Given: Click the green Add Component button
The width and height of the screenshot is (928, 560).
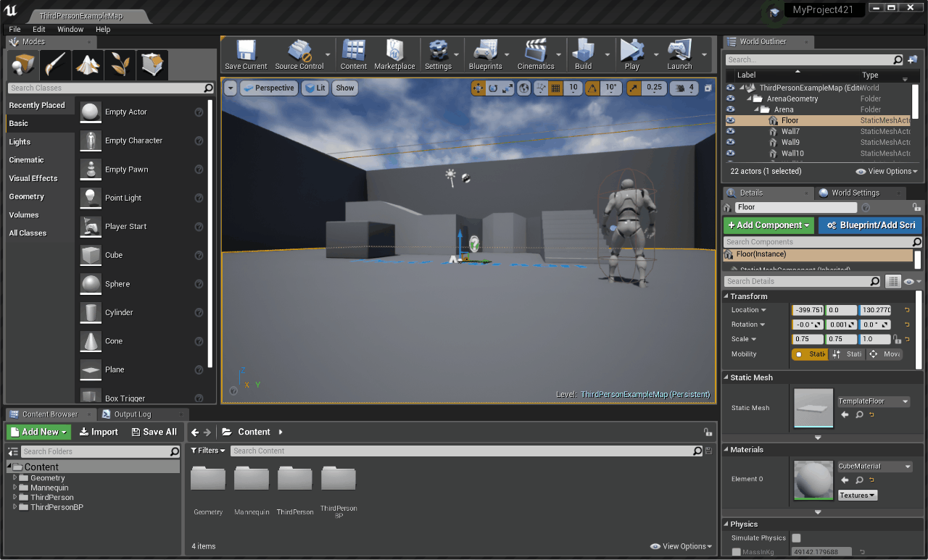Looking at the screenshot, I should point(768,225).
